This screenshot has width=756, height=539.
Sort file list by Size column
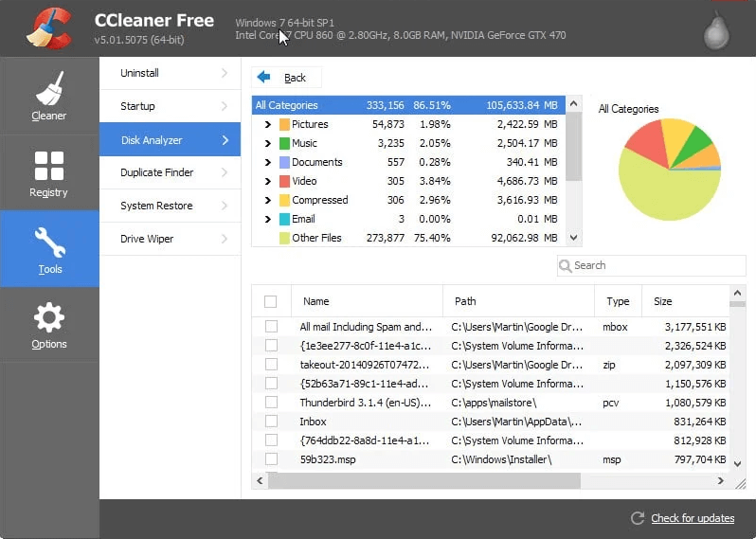pos(686,301)
